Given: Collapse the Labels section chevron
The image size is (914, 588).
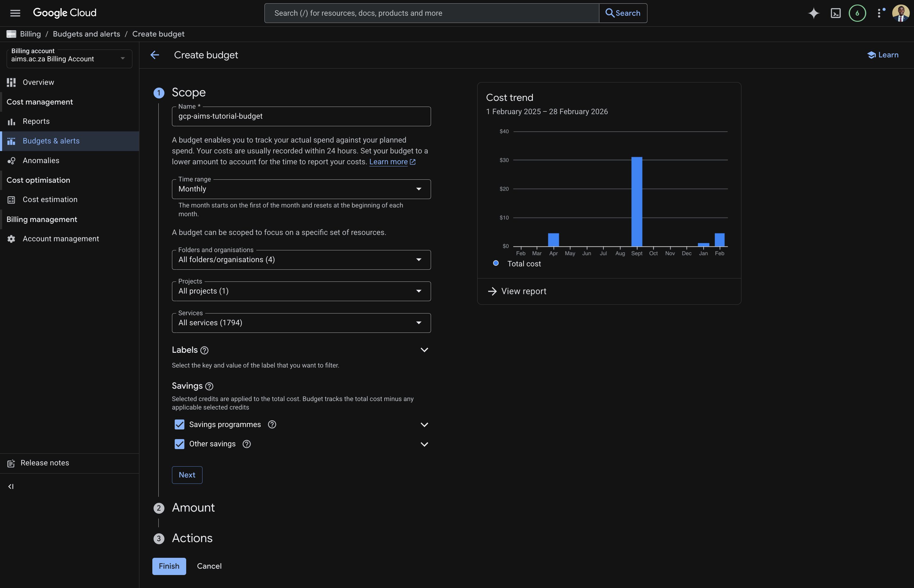Looking at the screenshot, I should [x=424, y=350].
